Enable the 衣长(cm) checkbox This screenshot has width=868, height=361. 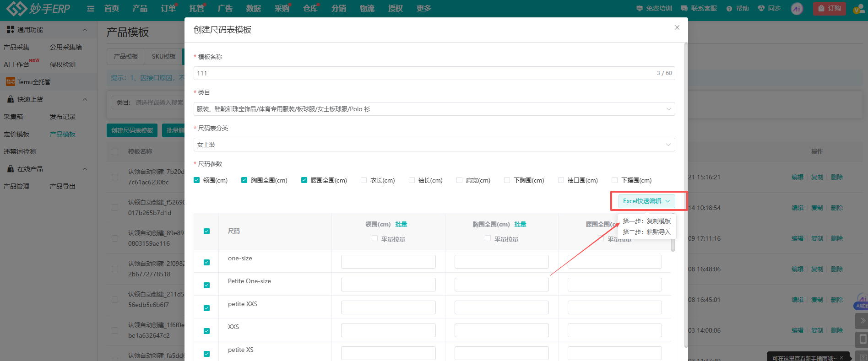click(364, 180)
